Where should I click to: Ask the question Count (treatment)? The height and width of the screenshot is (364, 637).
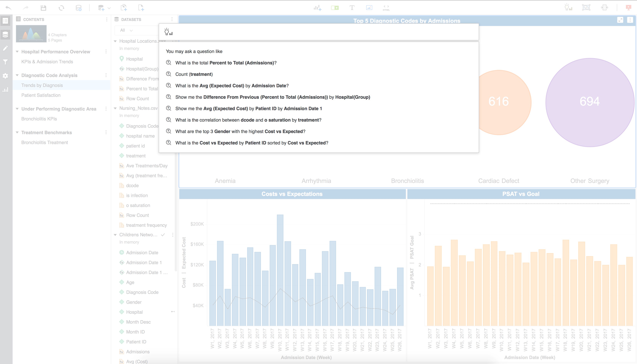(194, 74)
